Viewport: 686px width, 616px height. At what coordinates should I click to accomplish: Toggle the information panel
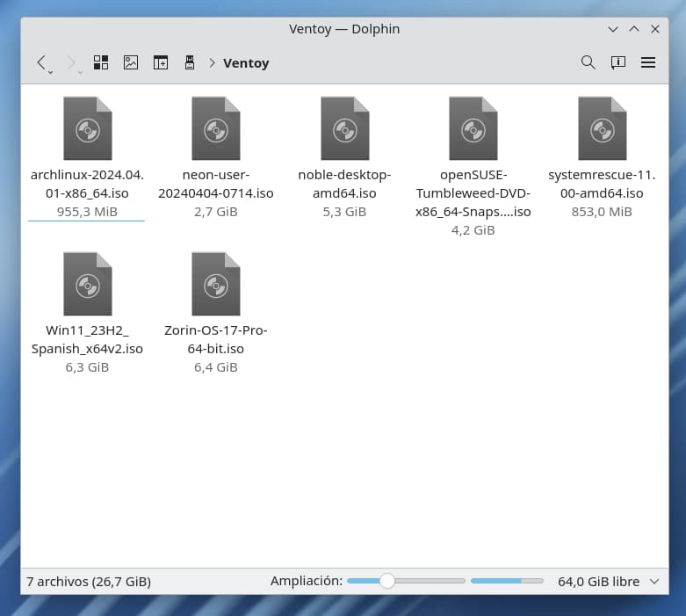pos(618,62)
